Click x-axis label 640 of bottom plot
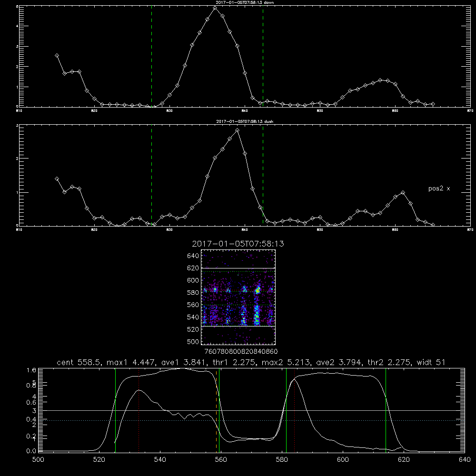476x476 pixels. 465,460
